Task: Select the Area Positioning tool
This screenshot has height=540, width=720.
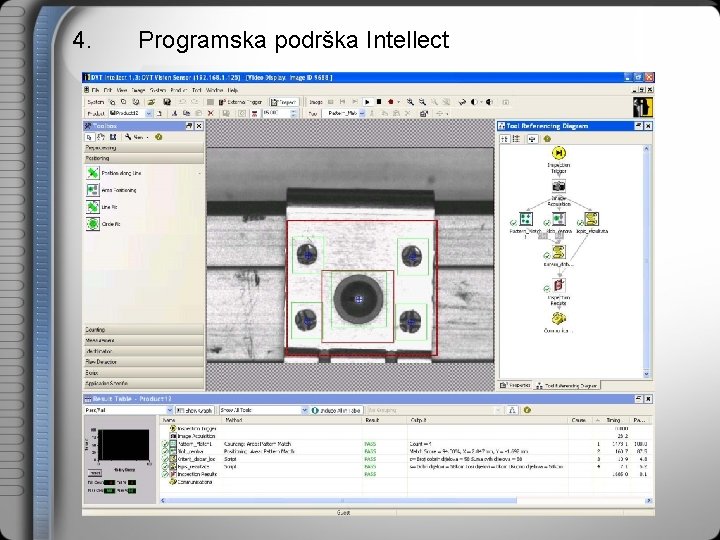Action: coord(111,190)
